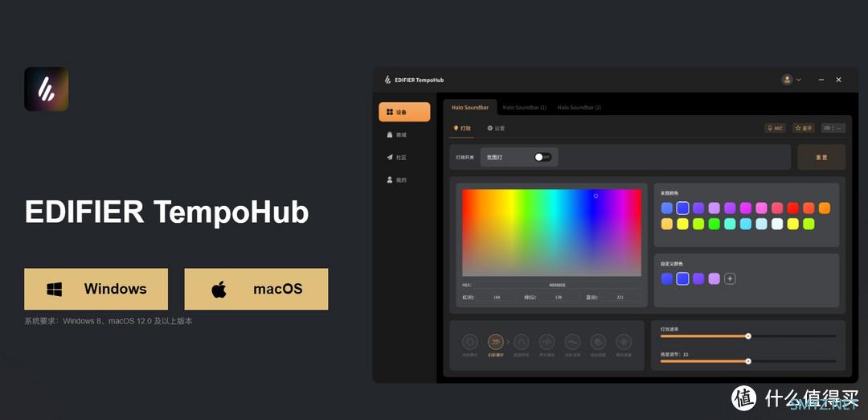Image resolution: width=868 pixels, height=420 pixels.
Task: Choose the peach-orange preset swatch
Action: 667,224
